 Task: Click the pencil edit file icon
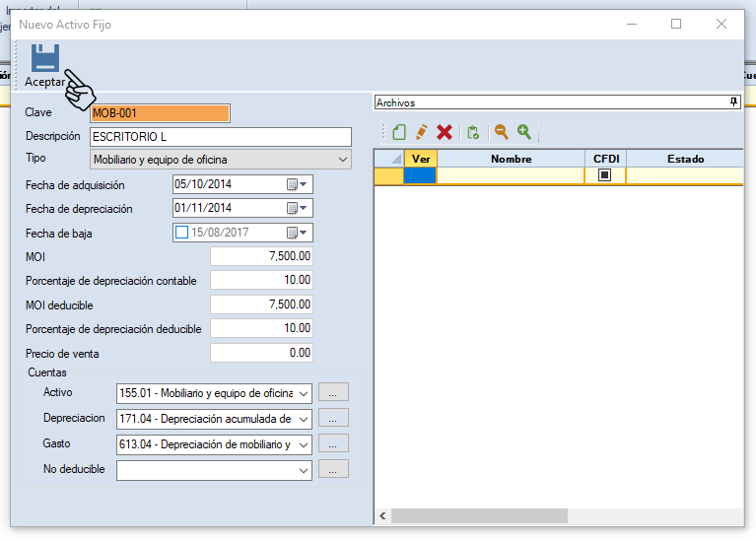pos(422,132)
